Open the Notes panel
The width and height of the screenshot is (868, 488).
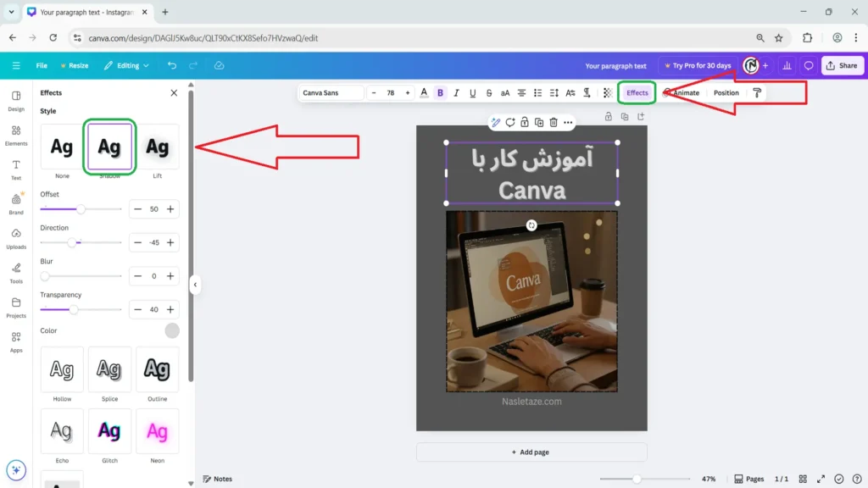(x=218, y=479)
